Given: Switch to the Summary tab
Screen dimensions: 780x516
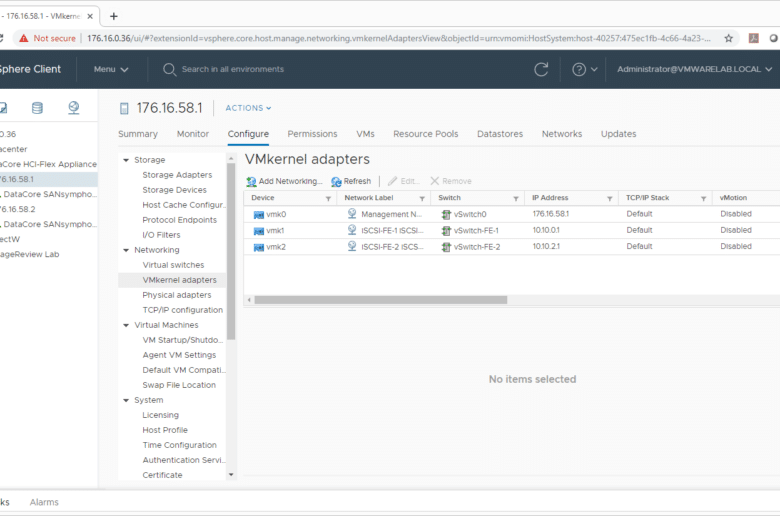Looking at the screenshot, I should [x=138, y=134].
